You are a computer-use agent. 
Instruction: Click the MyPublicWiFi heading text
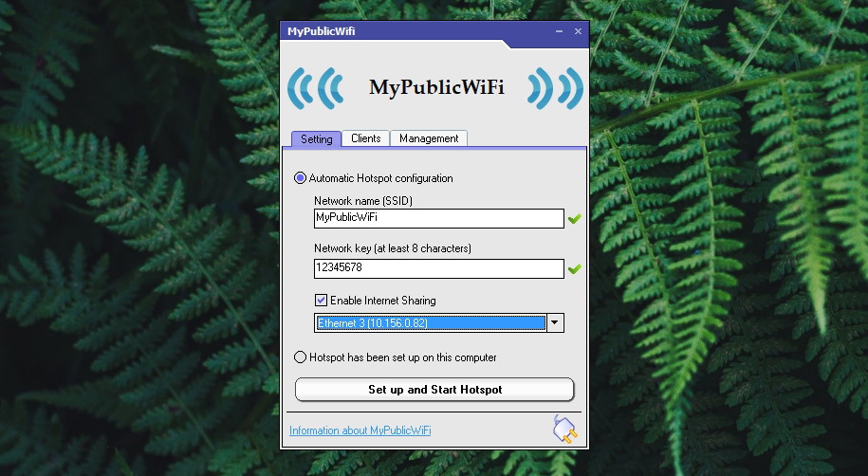pos(436,87)
